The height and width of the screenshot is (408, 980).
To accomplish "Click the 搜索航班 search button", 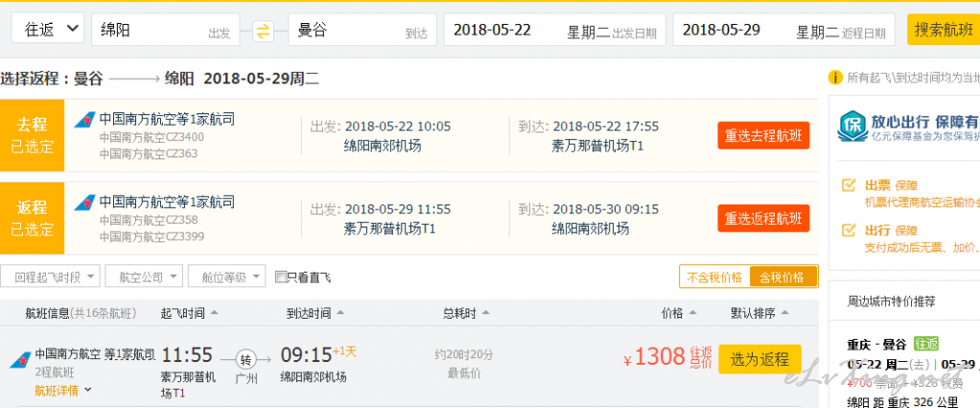I will (x=944, y=30).
